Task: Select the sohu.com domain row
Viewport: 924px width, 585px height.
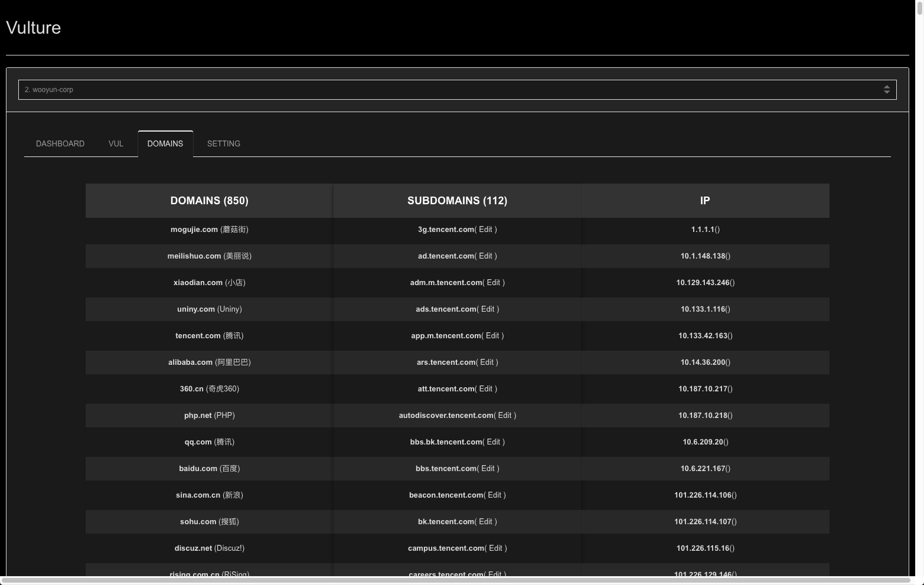Action: point(209,522)
